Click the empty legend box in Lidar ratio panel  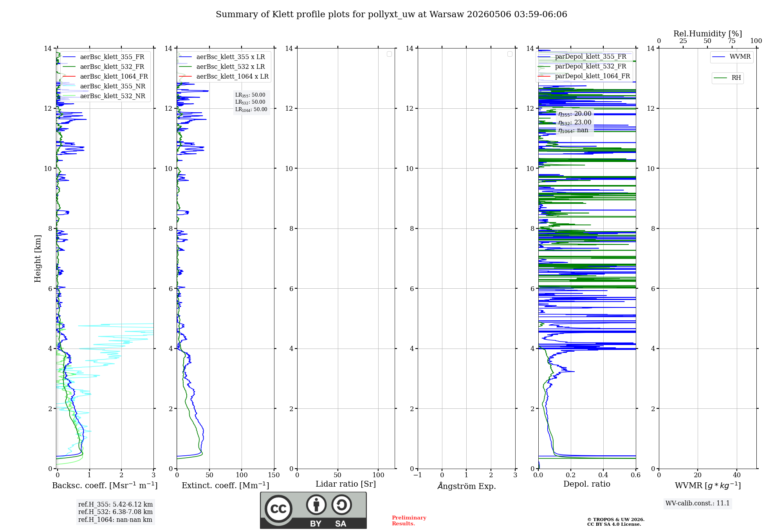point(389,54)
